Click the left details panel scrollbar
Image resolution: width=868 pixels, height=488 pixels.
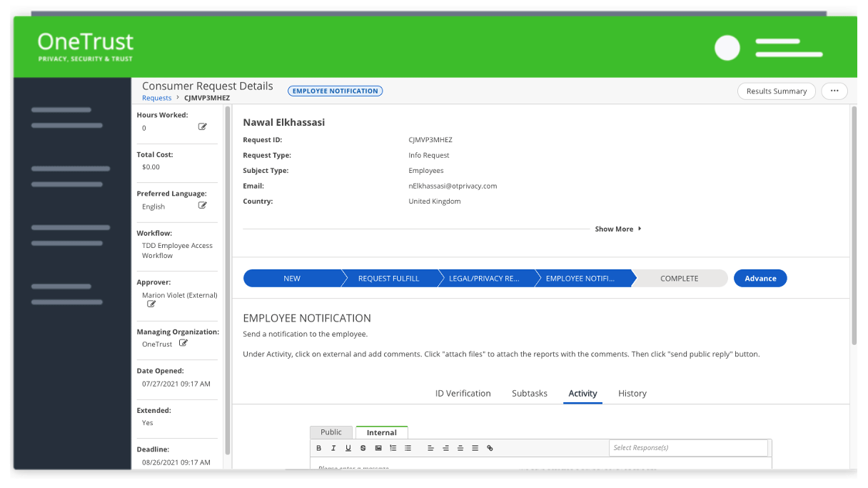(x=228, y=280)
